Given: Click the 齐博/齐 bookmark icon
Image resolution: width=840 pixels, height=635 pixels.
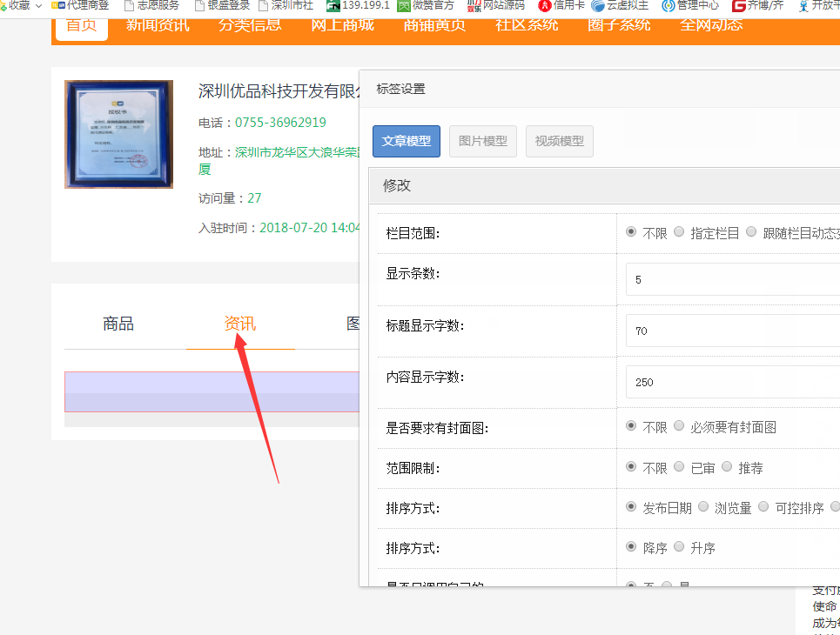Looking at the screenshot, I should (x=740, y=5).
